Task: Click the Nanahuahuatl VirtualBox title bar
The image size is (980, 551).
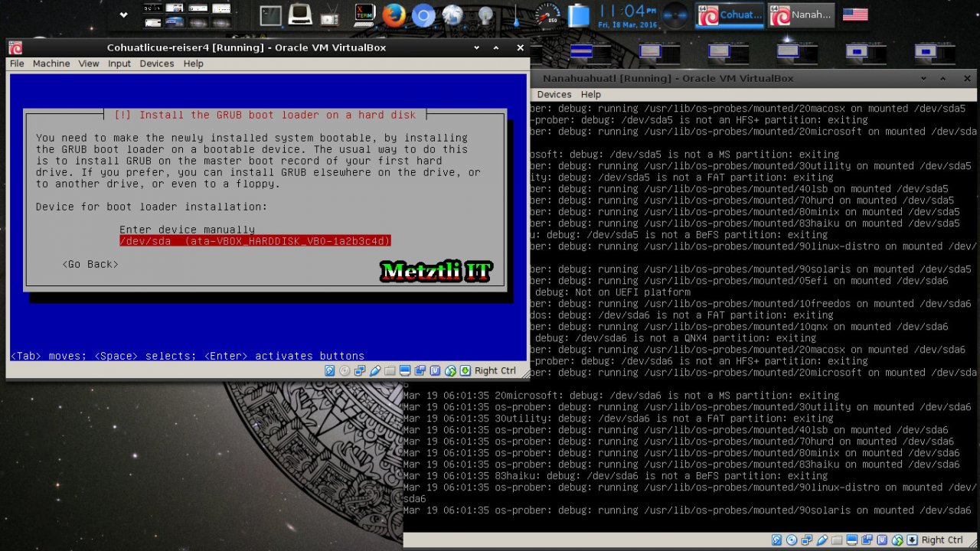Action: [668, 78]
